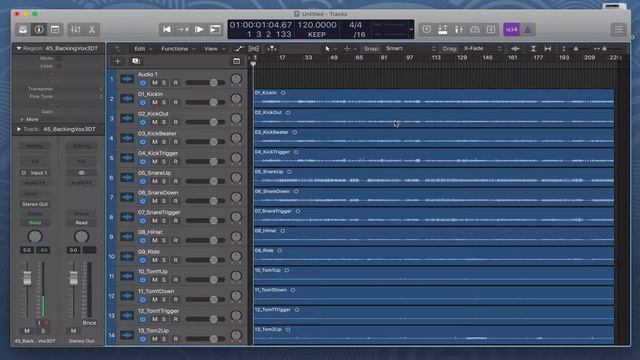Click the 13_Tom2Up track name
The height and width of the screenshot is (360, 640).
[x=153, y=331]
